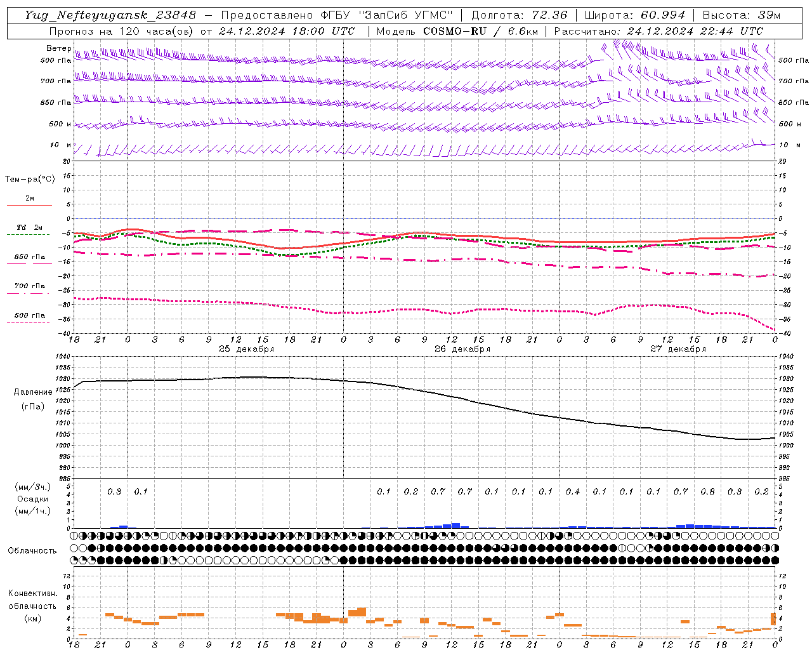Click the provider text ФГБУ "ЗапСиб УГМС"
Image resolution: width=812 pixels, height=650 pixels.
[x=388, y=15]
